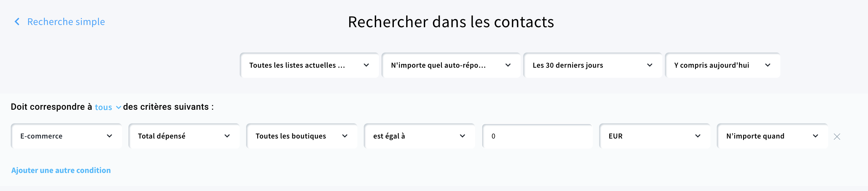Screen dimensions: 868x191
Task: Remove the condition with the X icon
Action: click(x=837, y=136)
